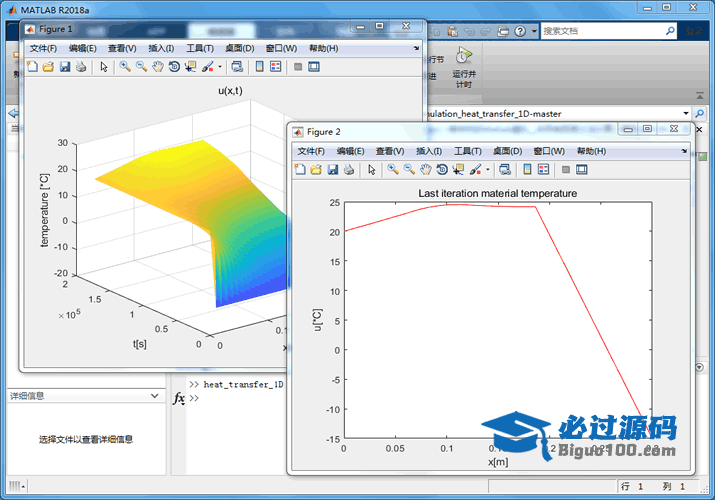Viewport: 715px width, 500px height.
Task: Toggle Insert Colorbar in Figure 1 toolbar
Action: coord(259,67)
